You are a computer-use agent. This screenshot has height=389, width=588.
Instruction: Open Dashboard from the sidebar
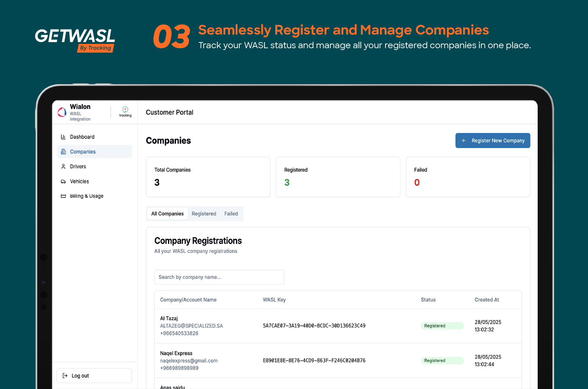click(x=94, y=137)
